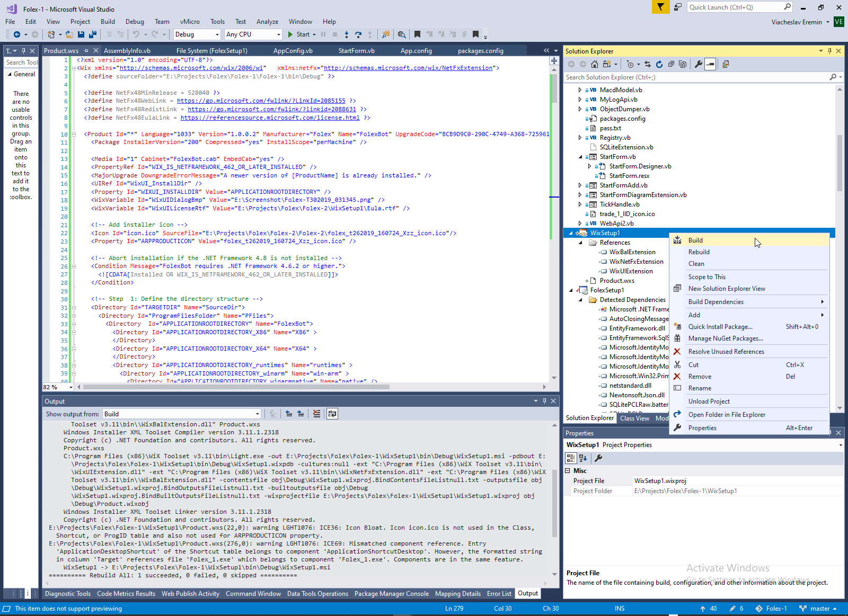
Task: Open the Tools menu
Action: pos(217,22)
